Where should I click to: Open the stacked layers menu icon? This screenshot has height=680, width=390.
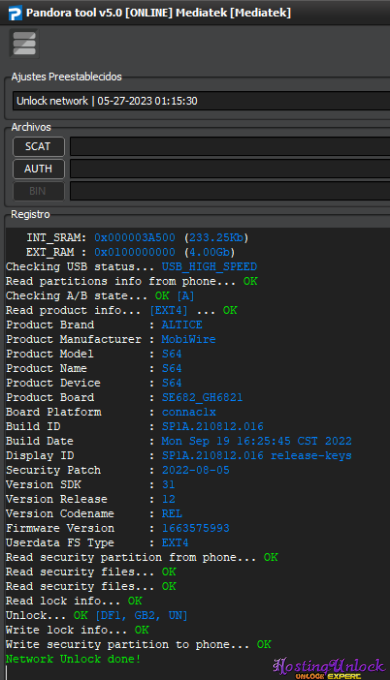(24, 43)
